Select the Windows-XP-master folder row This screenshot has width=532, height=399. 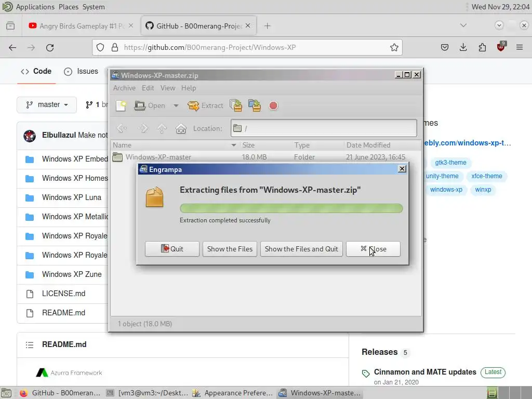tap(266, 157)
